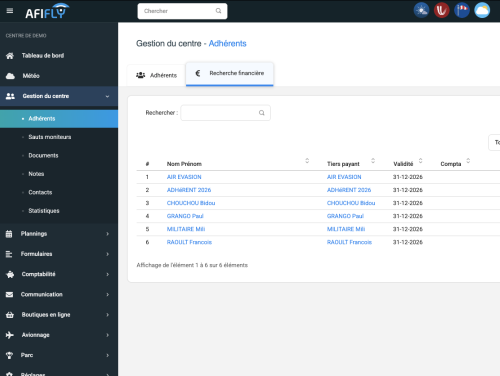Screen dimensions: 500x376
Task: Sort by Validité column arrows
Action: click(421, 161)
